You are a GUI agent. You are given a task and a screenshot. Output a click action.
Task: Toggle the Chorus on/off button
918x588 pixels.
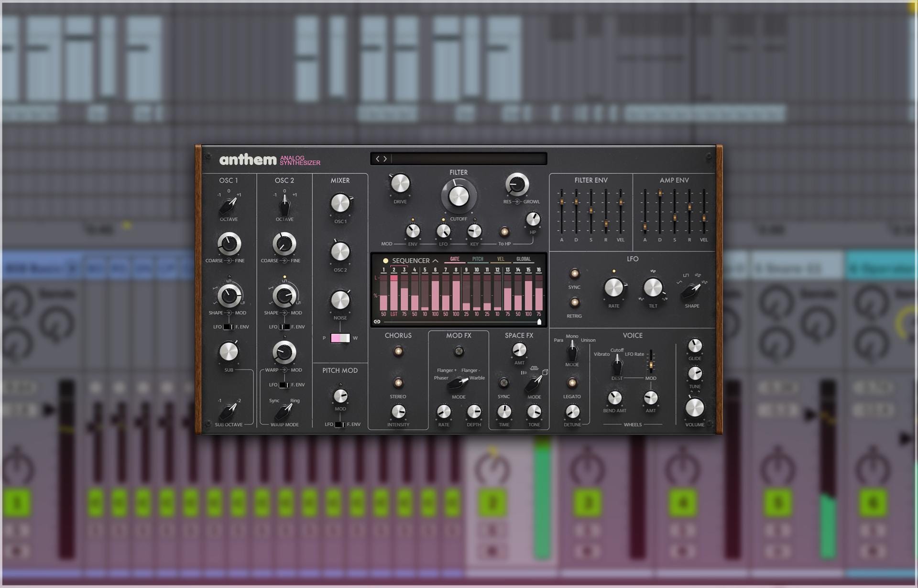398,351
